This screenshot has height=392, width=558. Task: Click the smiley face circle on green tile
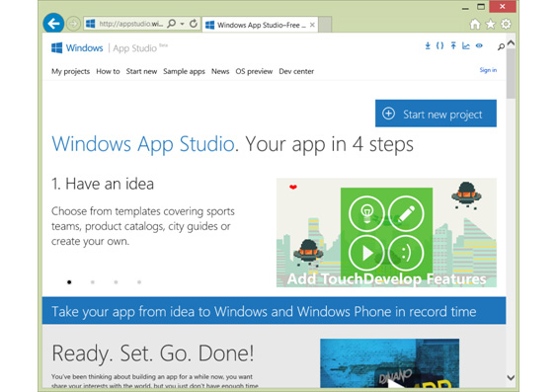[x=406, y=253]
